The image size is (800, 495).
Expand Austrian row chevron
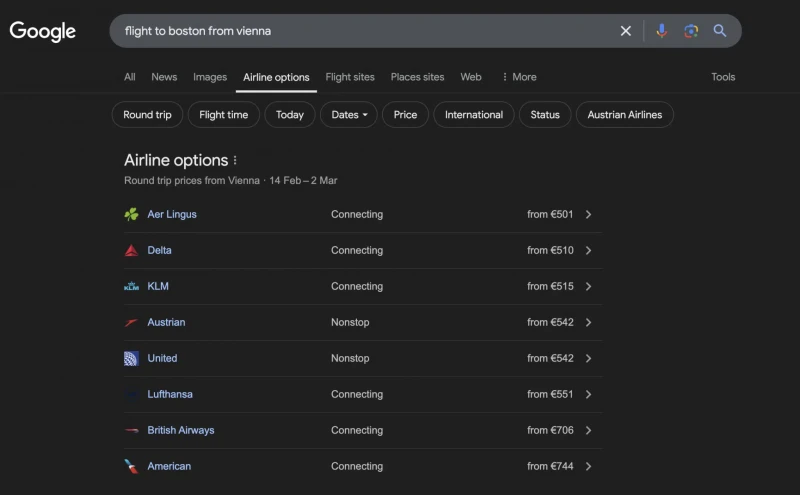[x=588, y=323]
